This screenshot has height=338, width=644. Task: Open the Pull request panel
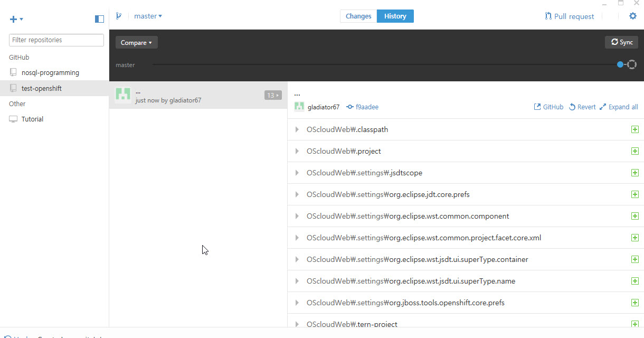coord(570,16)
